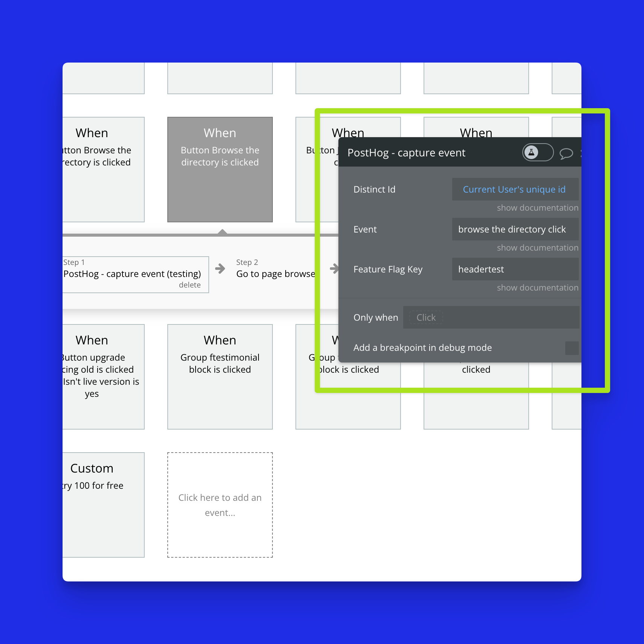Screen dimensions: 644x644
Task: Check Add a breakpoint in debug mode
Action: coord(571,348)
